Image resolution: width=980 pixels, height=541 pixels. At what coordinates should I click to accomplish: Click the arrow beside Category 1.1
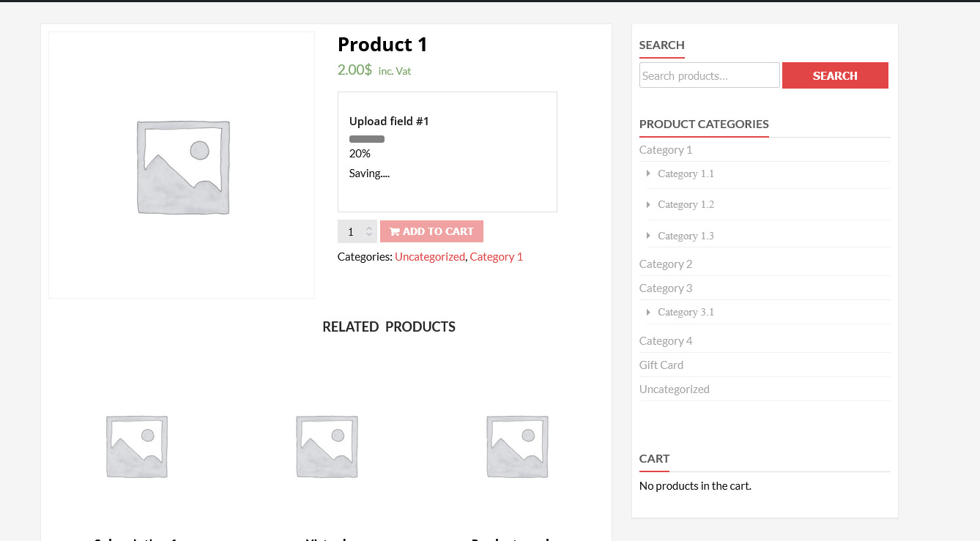tap(648, 174)
